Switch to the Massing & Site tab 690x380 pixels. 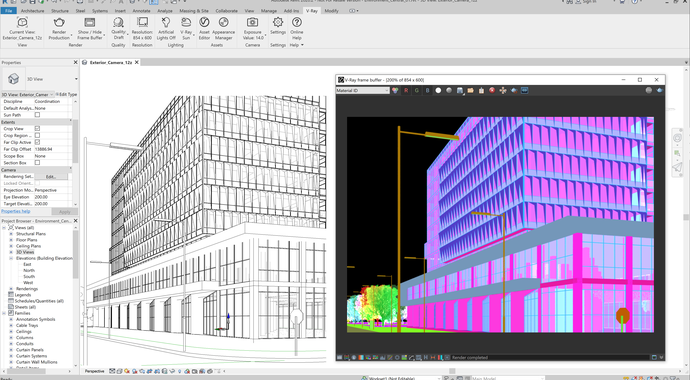pos(194,11)
